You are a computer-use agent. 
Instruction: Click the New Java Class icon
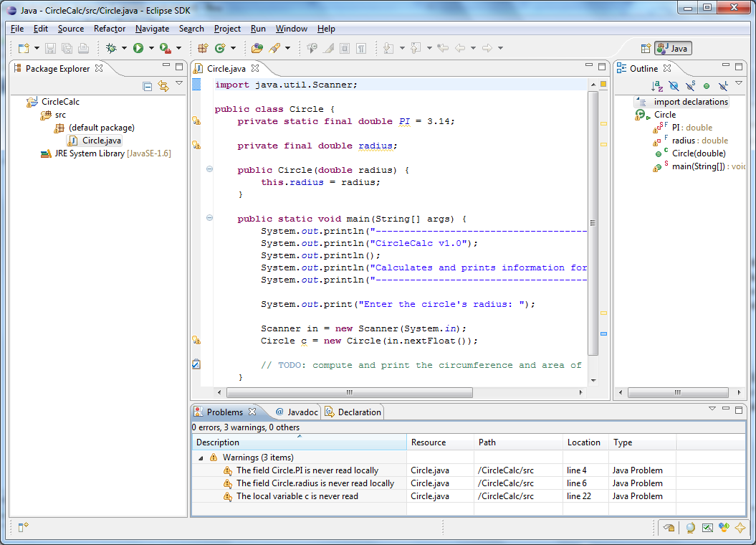pyautogui.click(x=220, y=48)
